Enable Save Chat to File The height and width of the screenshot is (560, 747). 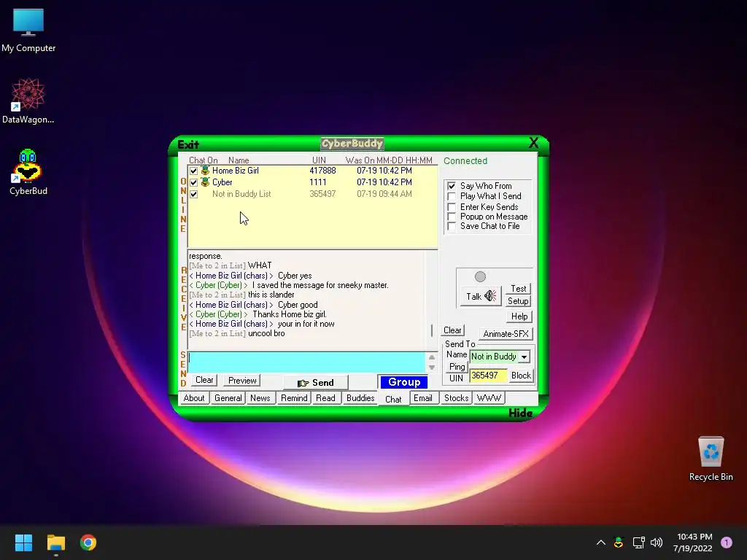coord(452,226)
